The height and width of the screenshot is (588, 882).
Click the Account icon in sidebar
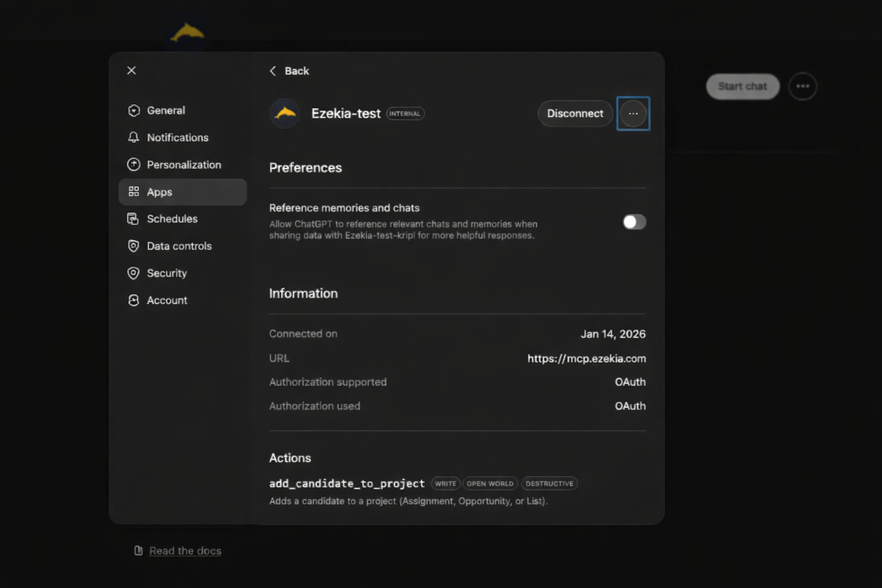(x=133, y=300)
